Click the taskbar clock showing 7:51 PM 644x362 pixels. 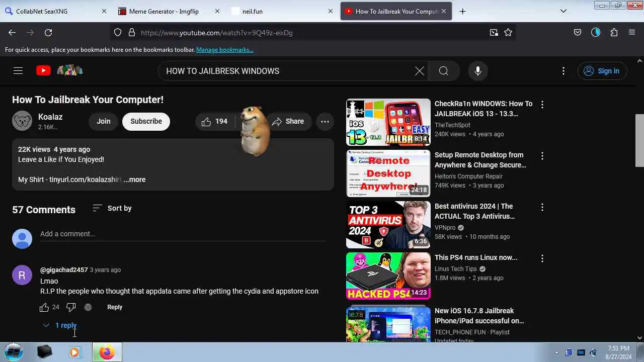coord(618,352)
